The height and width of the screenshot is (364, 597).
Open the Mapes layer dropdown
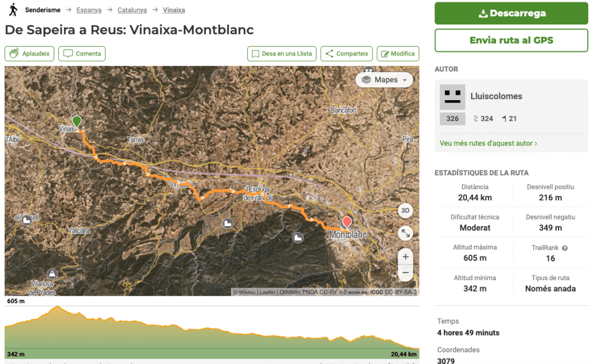click(384, 80)
